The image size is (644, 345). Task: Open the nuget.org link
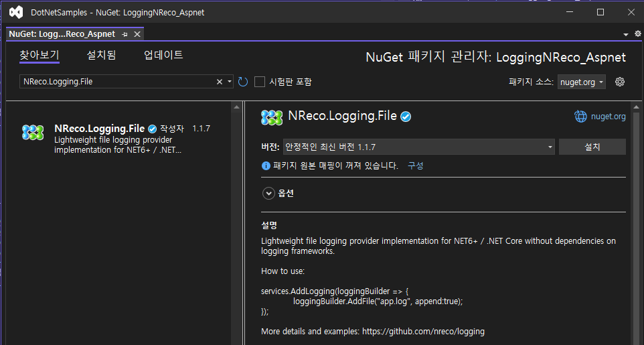tap(609, 117)
